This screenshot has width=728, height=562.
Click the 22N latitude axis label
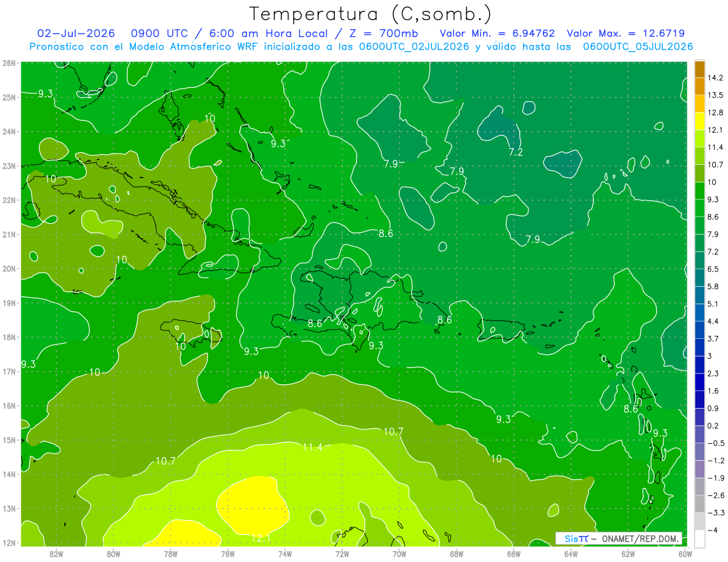pyautogui.click(x=8, y=200)
